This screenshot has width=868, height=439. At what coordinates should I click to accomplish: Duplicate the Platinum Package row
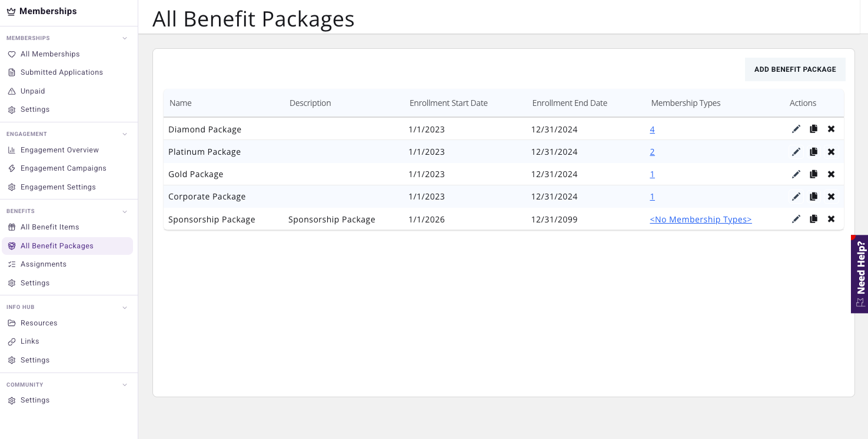[x=813, y=152]
